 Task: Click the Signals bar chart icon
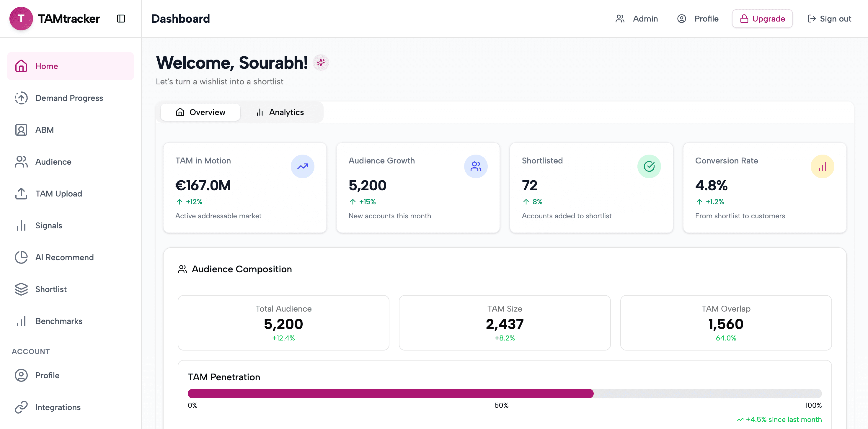click(21, 226)
